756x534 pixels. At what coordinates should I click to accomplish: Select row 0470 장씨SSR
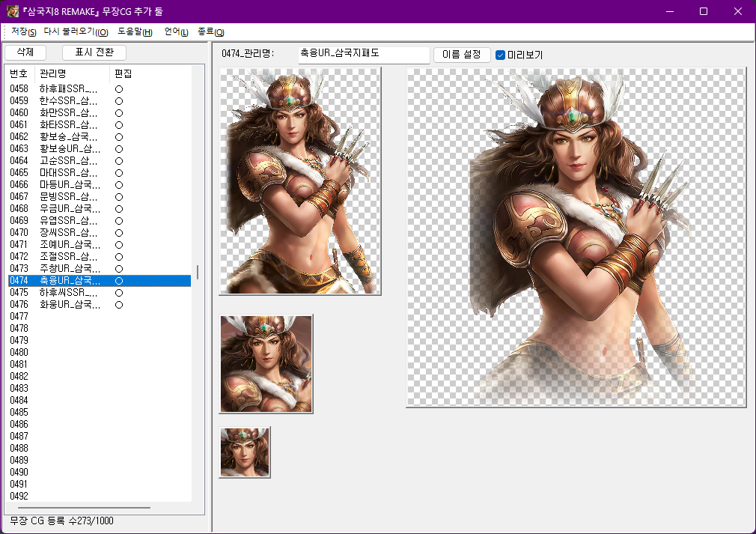click(x=100, y=232)
